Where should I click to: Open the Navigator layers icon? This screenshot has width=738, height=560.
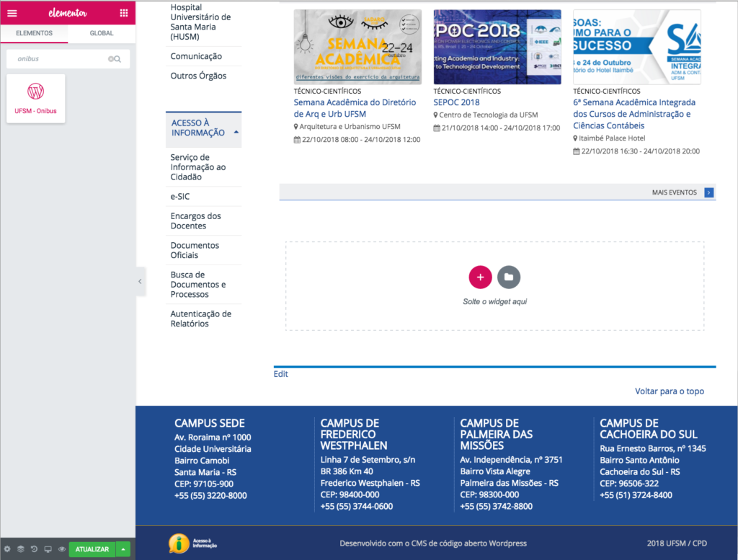pos(21,549)
